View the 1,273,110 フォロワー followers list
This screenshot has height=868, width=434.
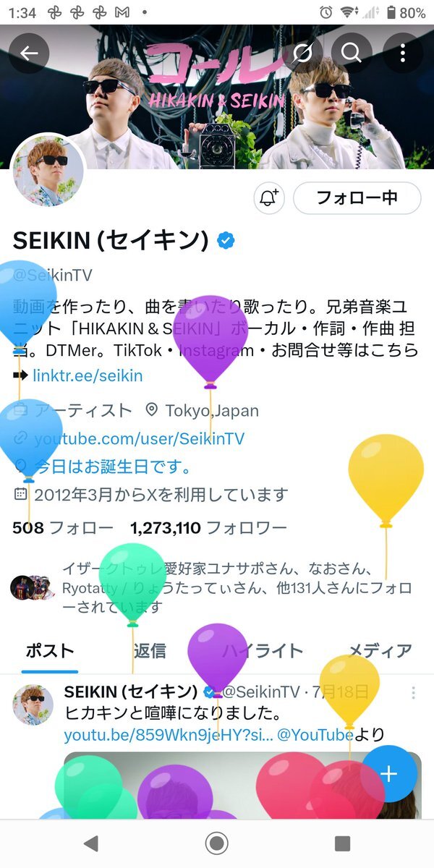click(x=208, y=528)
